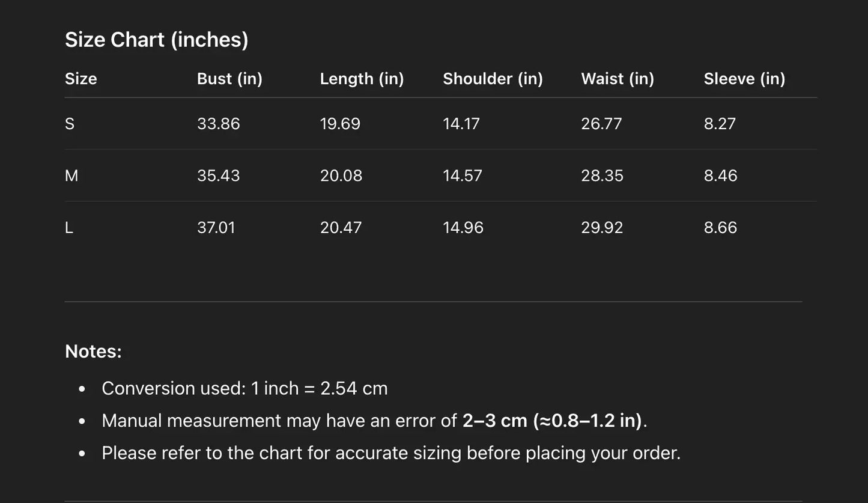This screenshot has width=868, height=503.
Task: Click the "Please refer to the chart" note
Action: pos(391,453)
